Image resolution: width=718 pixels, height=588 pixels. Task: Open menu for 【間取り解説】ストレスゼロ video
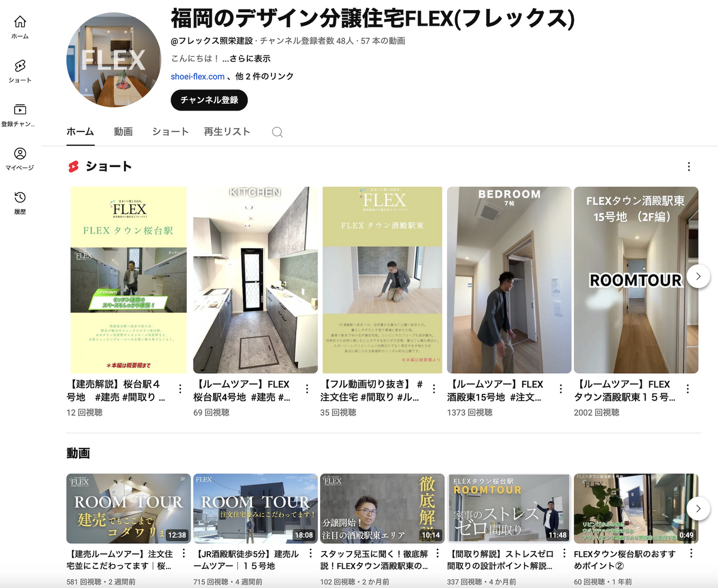coord(564,554)
